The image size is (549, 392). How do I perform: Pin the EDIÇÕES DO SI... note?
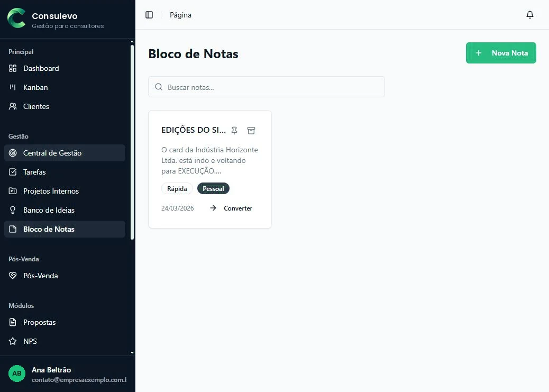pos(234,130)
